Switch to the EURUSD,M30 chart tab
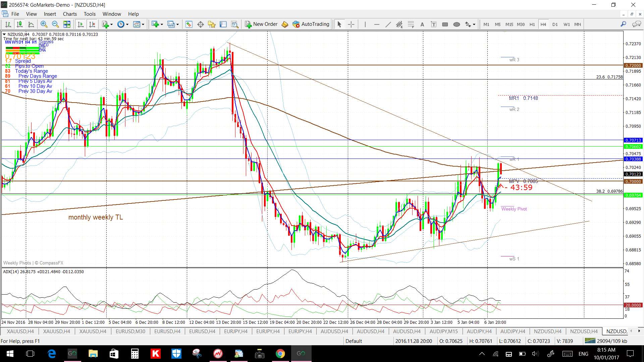The width and height of the screenshot is (644, 362). coord(130,331)
